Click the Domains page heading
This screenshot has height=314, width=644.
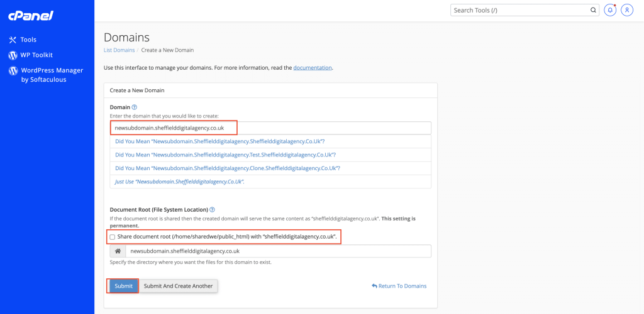click(126, 37)
